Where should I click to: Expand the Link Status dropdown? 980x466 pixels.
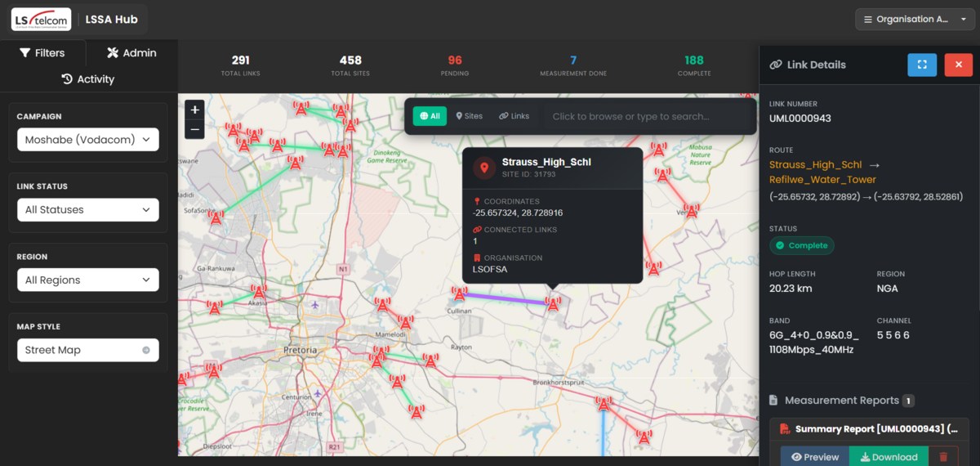[88, 210]
